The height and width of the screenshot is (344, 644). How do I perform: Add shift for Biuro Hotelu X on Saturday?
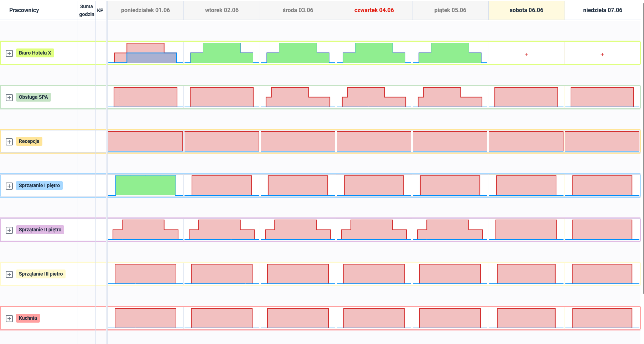pyautogui.click(x=526, y=55)
